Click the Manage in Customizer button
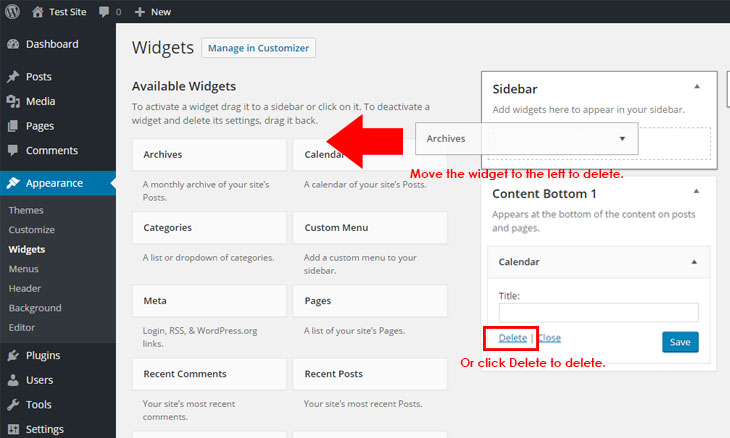730x438 pixels. point(258,48)
